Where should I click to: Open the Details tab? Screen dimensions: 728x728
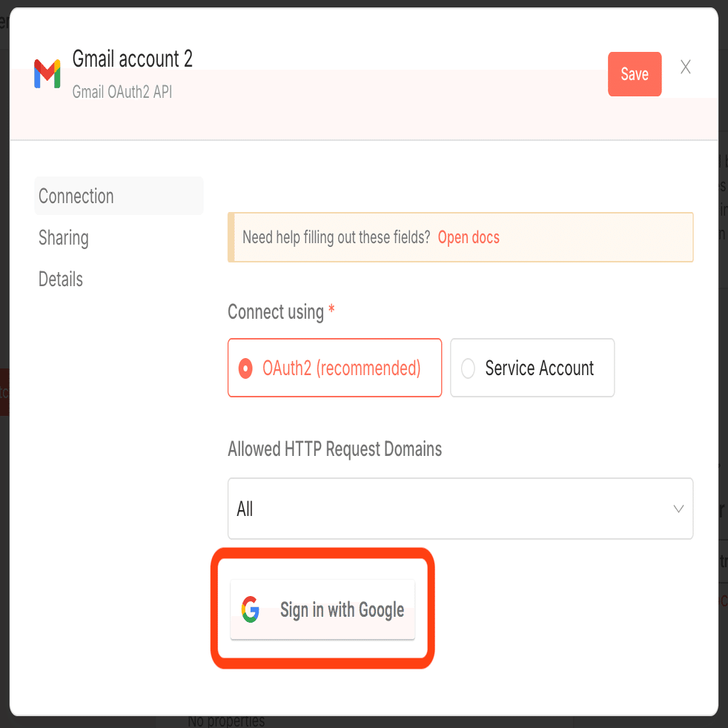click(x=61, y=279)
